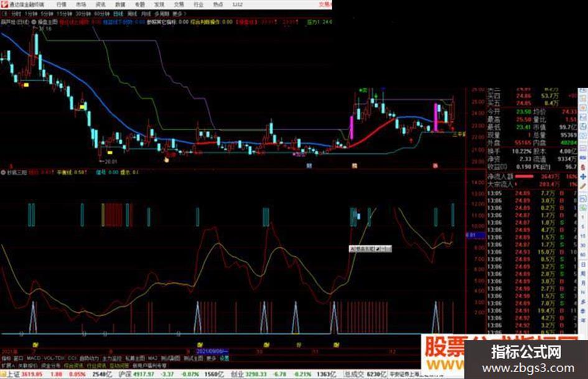Click the 净流入额 row in quote panel

click(532, 176)
